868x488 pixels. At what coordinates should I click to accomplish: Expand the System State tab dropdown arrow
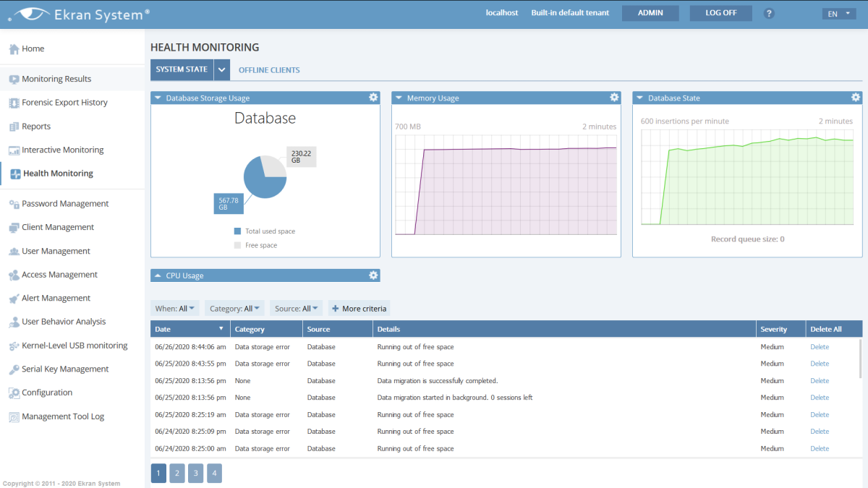click(x=222, y=70)
